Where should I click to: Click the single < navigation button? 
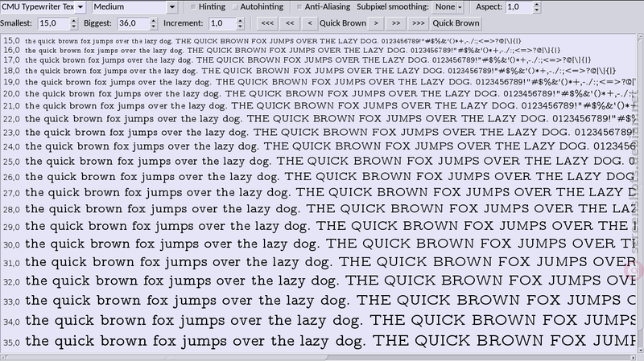click(310, 23)
